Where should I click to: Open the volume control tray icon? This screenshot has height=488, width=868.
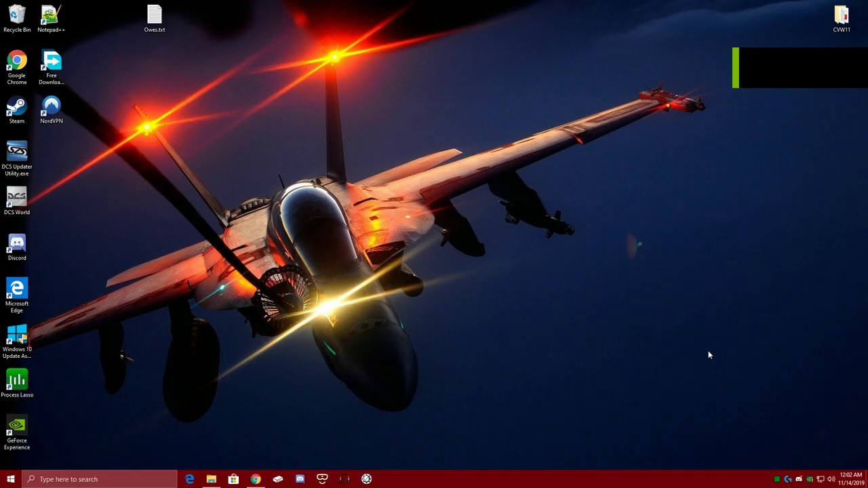pos(831,479)
